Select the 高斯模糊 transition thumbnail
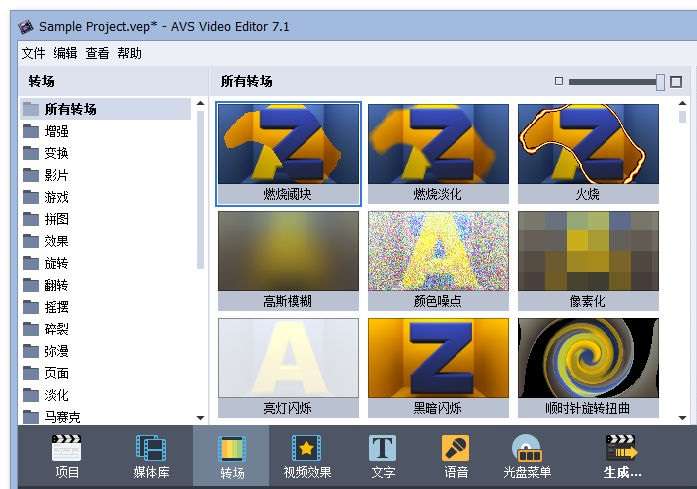This screenshot has width=697, height=489. pos(288,261)
